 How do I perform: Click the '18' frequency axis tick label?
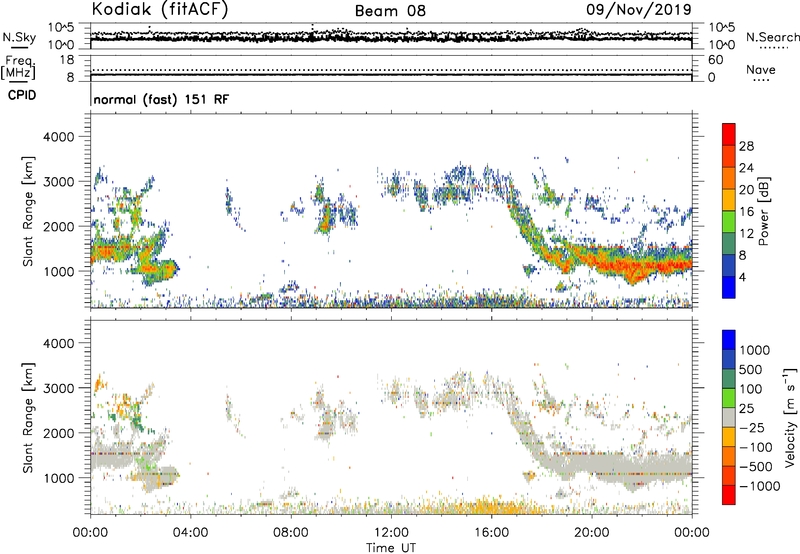point(67,60)
